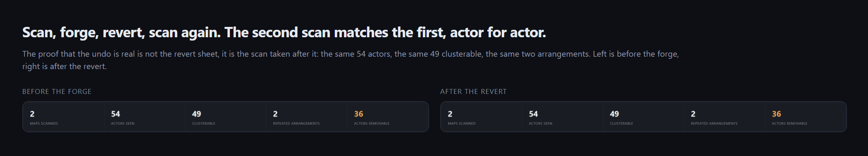Click the 49 value in After the Revert

pyautogui.click(x=614, y=114)
